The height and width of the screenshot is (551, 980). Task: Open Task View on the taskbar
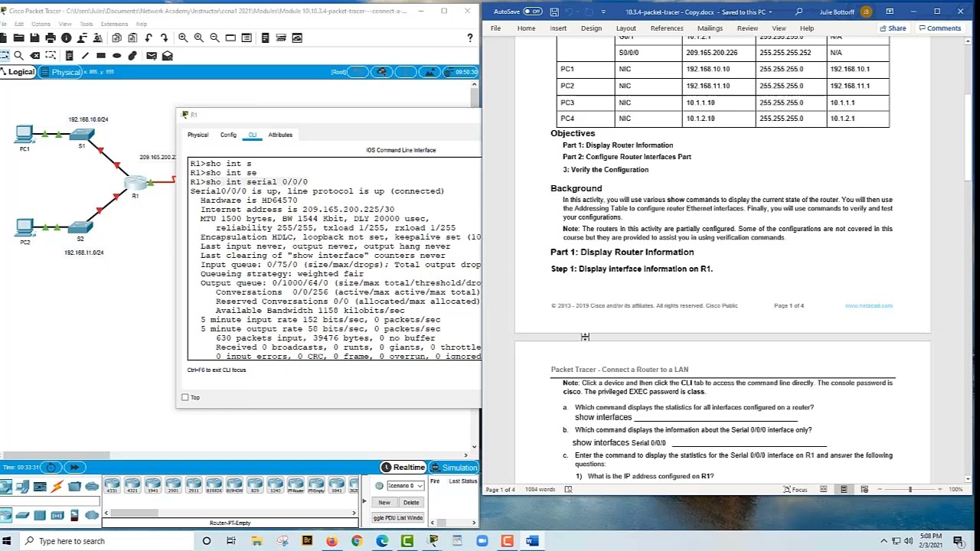(231, 541)
